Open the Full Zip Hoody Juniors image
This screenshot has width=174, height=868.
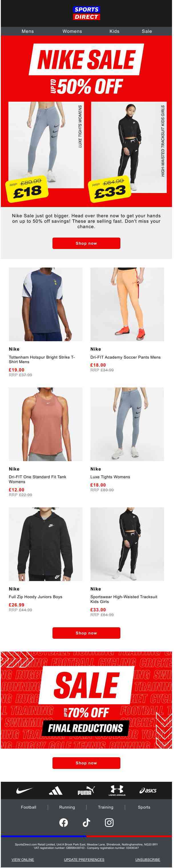[45, 544]
